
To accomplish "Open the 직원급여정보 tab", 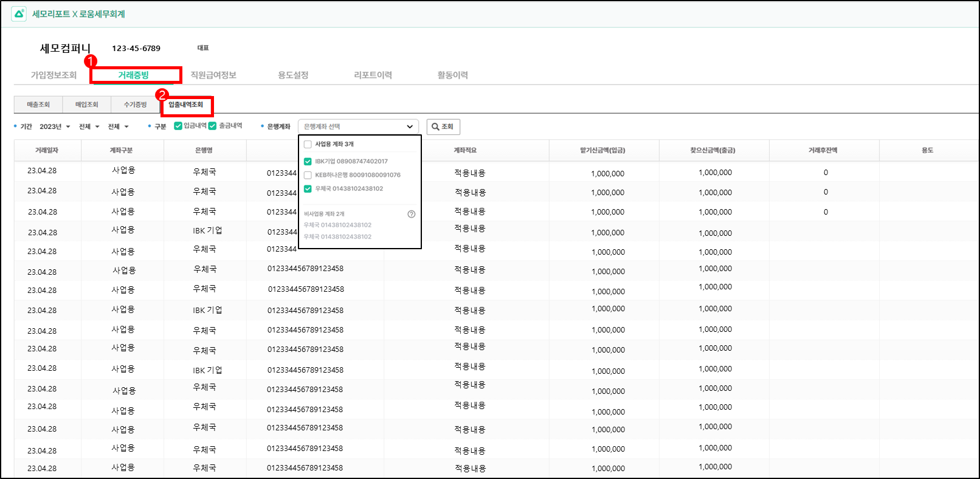I will pos(213,75).
